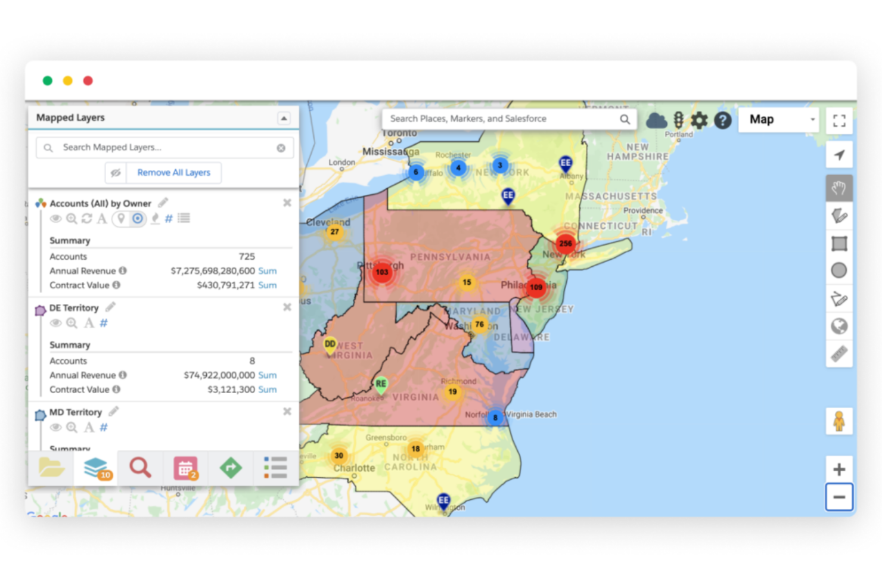Open the search tab
This screenshot has height=588, width=882.
tap(141, 468)
